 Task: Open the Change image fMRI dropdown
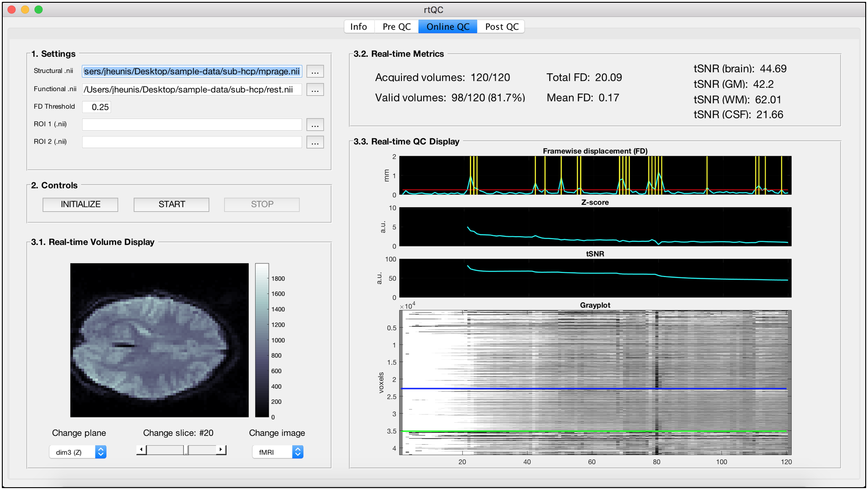(x=278, y=452)
